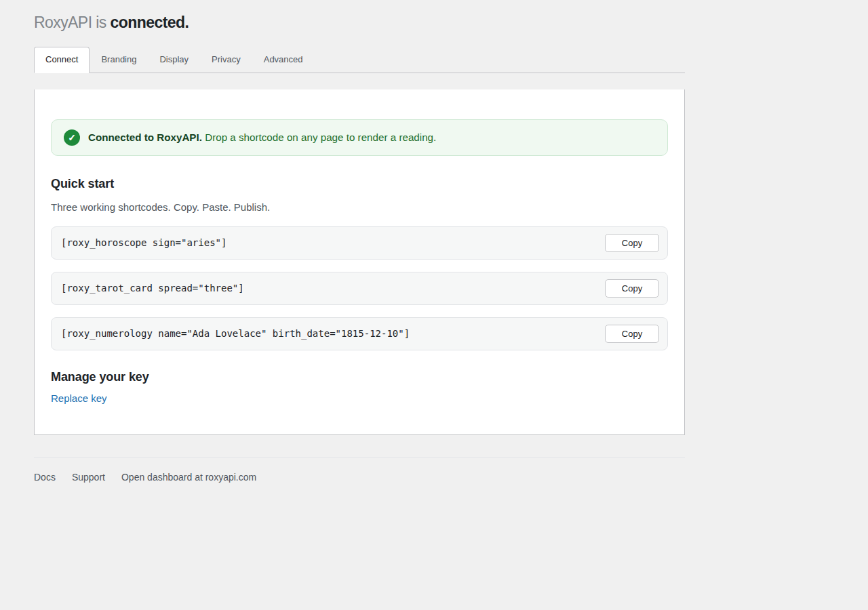Viewport: 868px width, 610px height.
Task: Select the Advanced tab
Action: tap(283, 60)
